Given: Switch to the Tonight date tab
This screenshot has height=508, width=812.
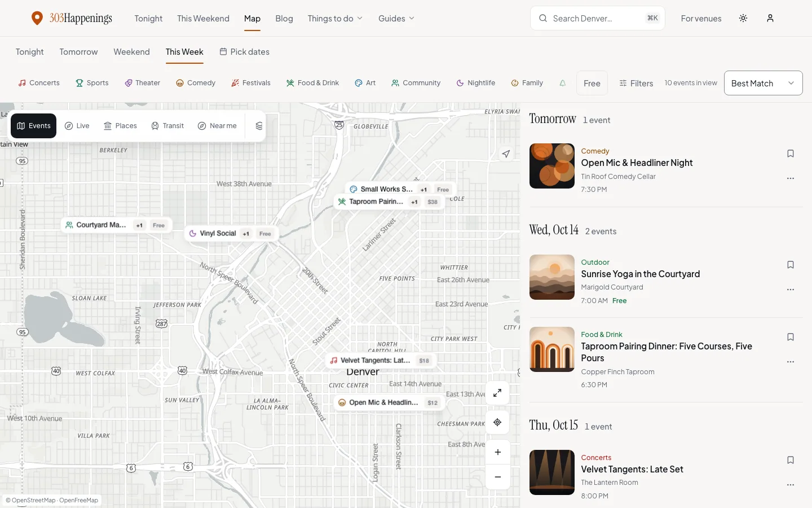Looking at the screenshot, I should click(x=29, y=52).
